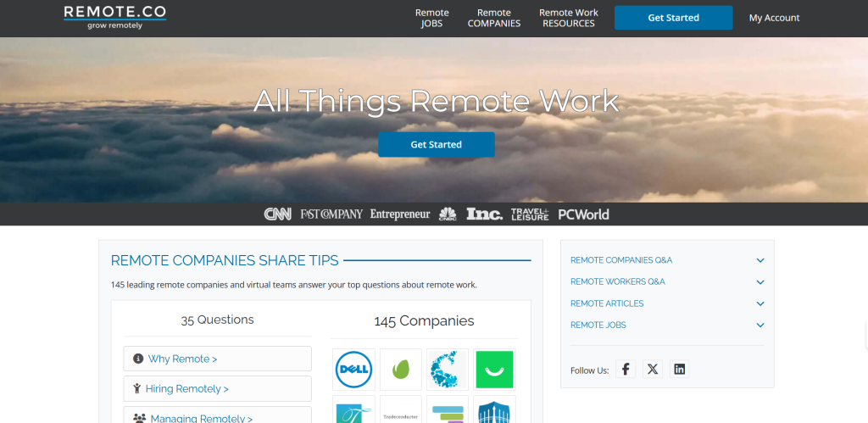Expand Remote Companies Q&A section
This screenshot has width=868, height=423.
[x=667, y=260]
